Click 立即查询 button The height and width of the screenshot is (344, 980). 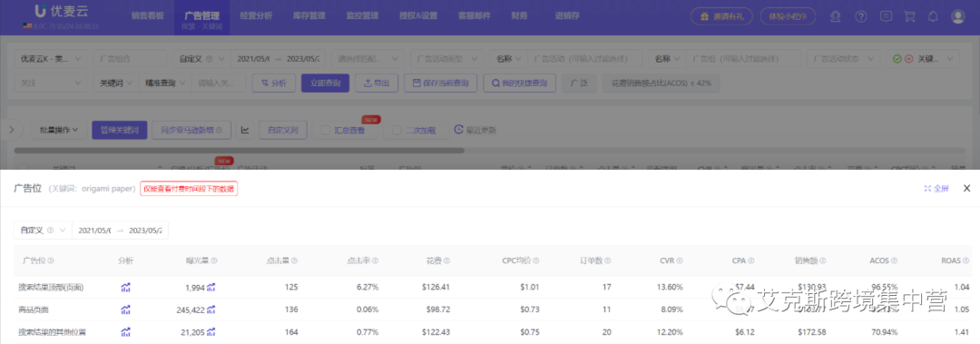point(325,83)
